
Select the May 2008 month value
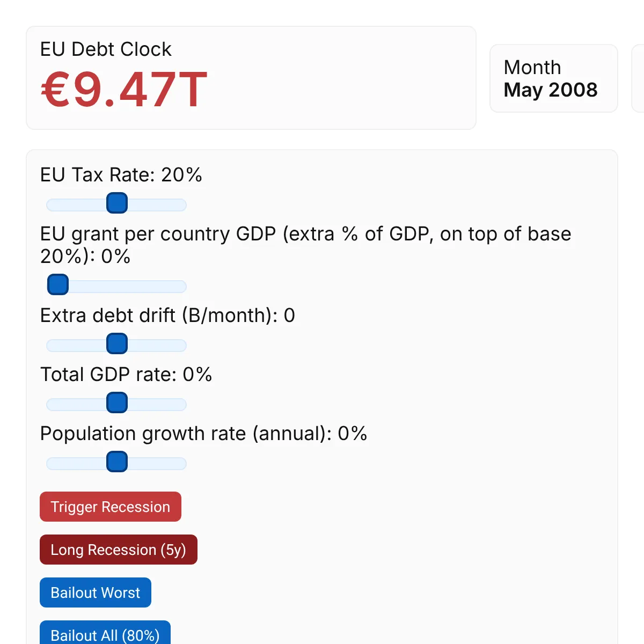tap(551, 90)
